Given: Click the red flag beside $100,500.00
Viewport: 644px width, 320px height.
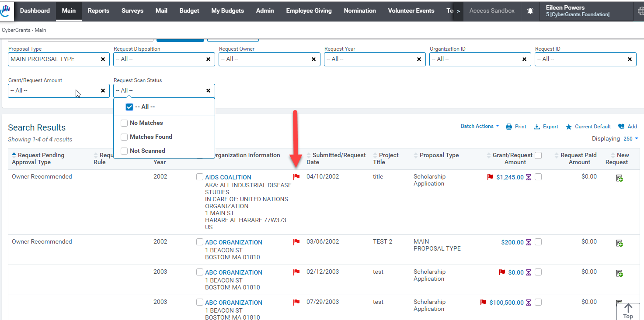Looking at the screenshot, I should pyautogui.click(x=483, y=302).
